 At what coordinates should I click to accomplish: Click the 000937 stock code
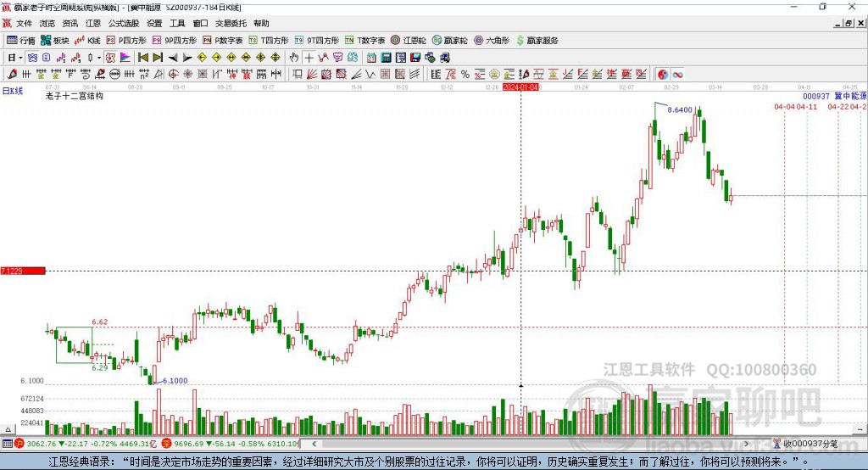pyautogui.click(x=816, y=96)
